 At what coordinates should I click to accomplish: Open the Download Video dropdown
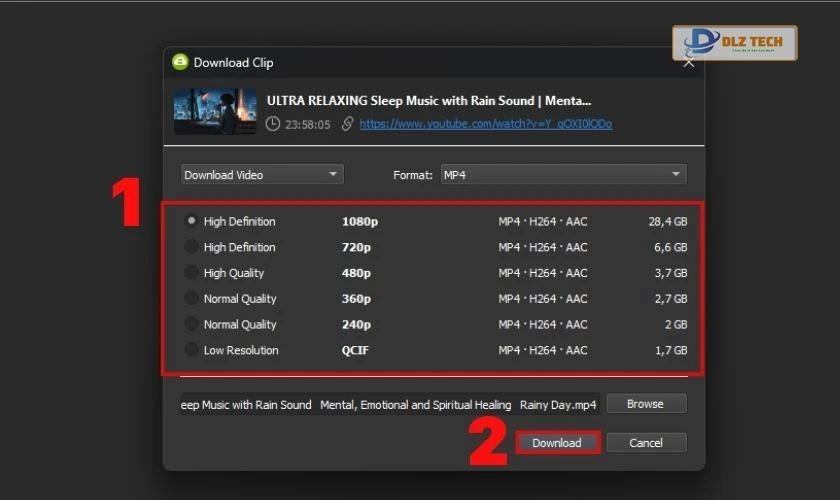tap(262, 175)
